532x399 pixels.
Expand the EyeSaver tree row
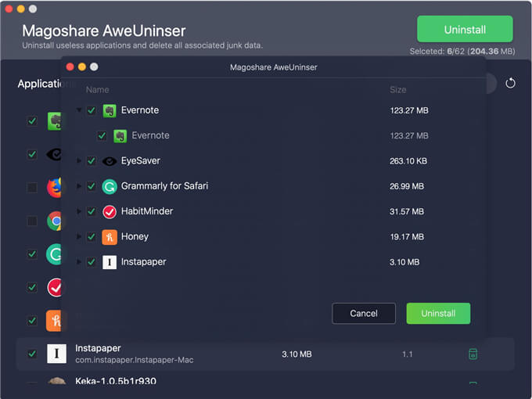79,160
